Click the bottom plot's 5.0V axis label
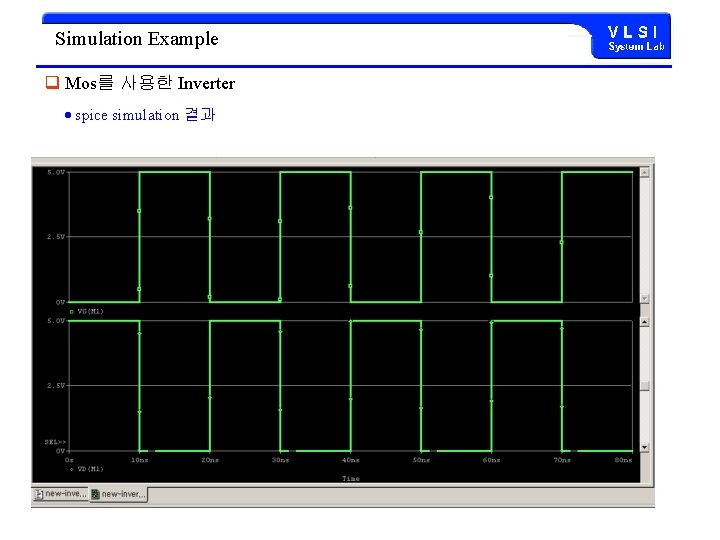This screenshot has height=540, width=720. [x=56, y=321]
